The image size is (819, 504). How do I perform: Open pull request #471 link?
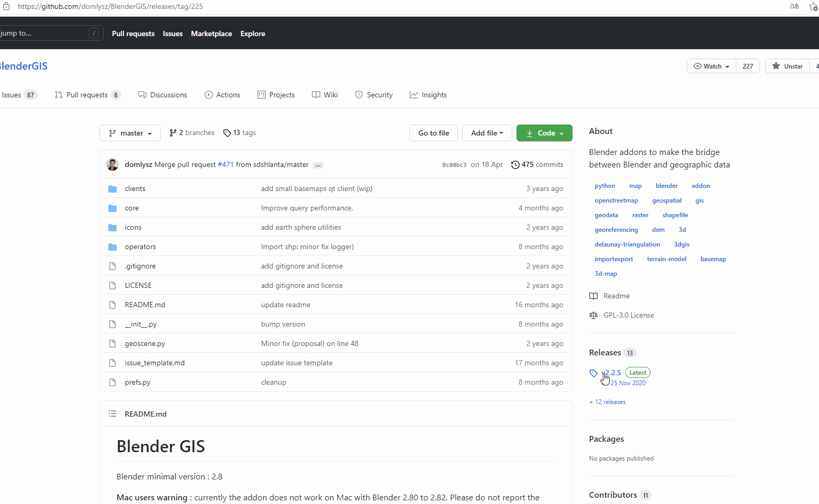(226, 164)
